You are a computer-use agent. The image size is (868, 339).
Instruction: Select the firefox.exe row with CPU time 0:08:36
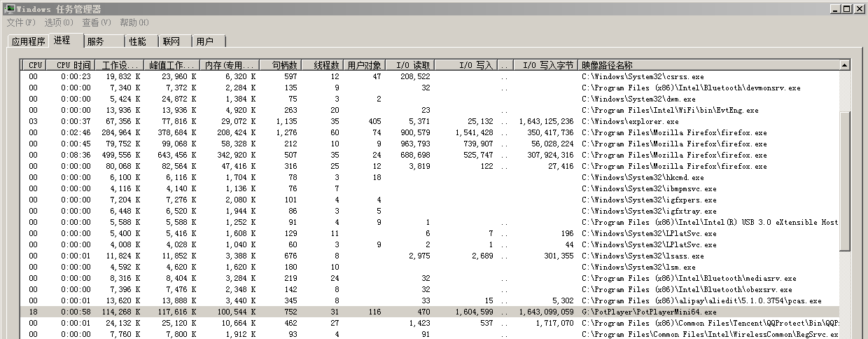pos(431,155)
